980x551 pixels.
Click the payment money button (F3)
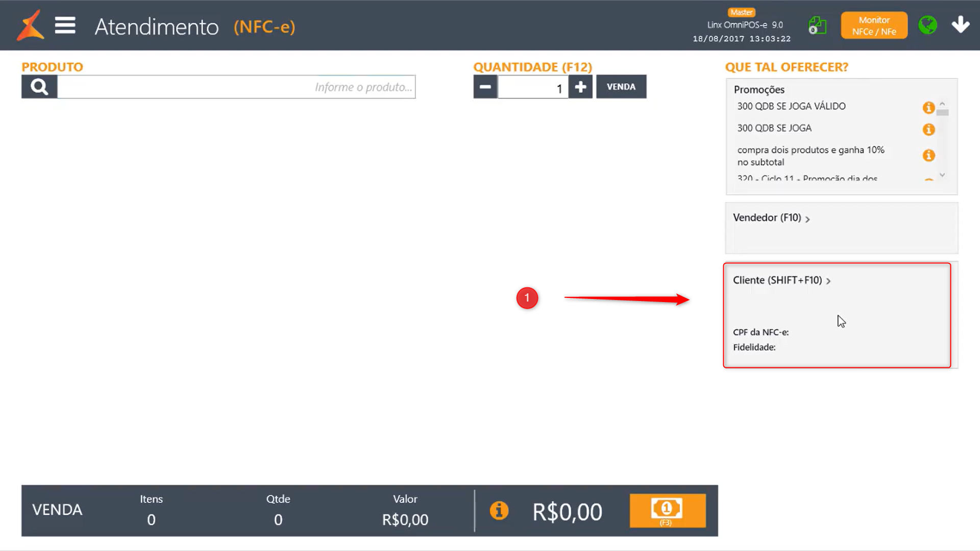point(667,510)
